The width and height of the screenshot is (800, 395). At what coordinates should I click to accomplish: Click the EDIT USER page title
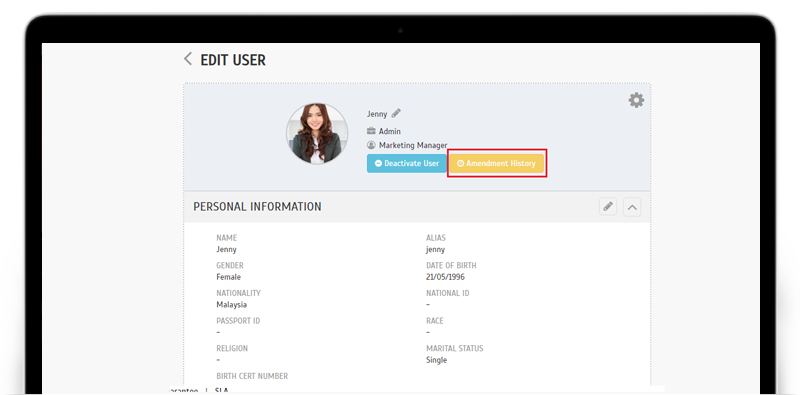[x=233, y=60]
